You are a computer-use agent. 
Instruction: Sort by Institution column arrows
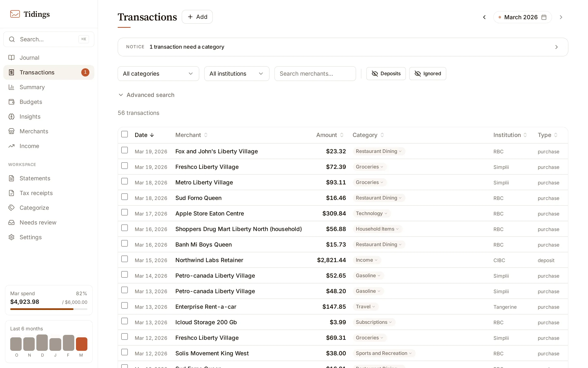pyautogui.click(x=525, y=135)
